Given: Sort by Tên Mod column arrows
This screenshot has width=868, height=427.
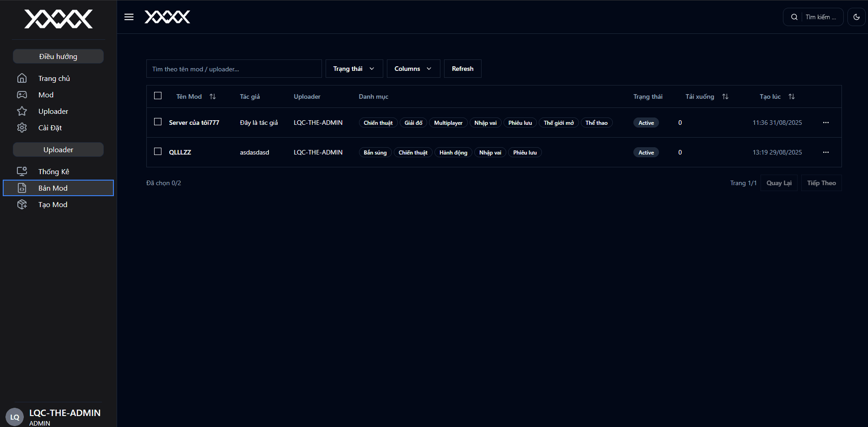Looking at the screenshot, I should (x=213, y=96).
